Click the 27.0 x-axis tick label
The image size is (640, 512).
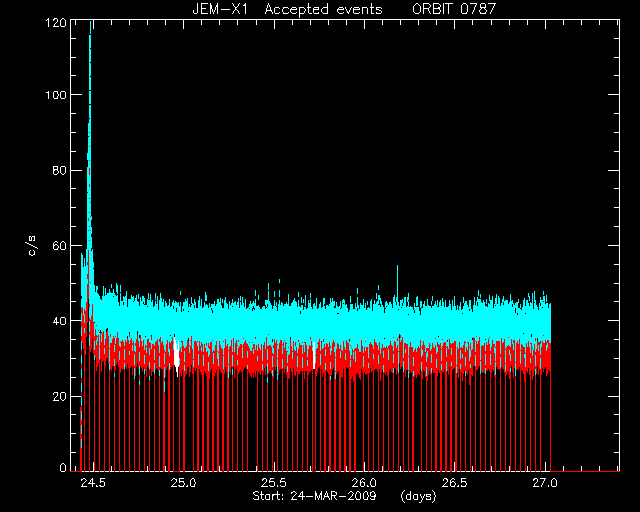(x=545, y=483)
